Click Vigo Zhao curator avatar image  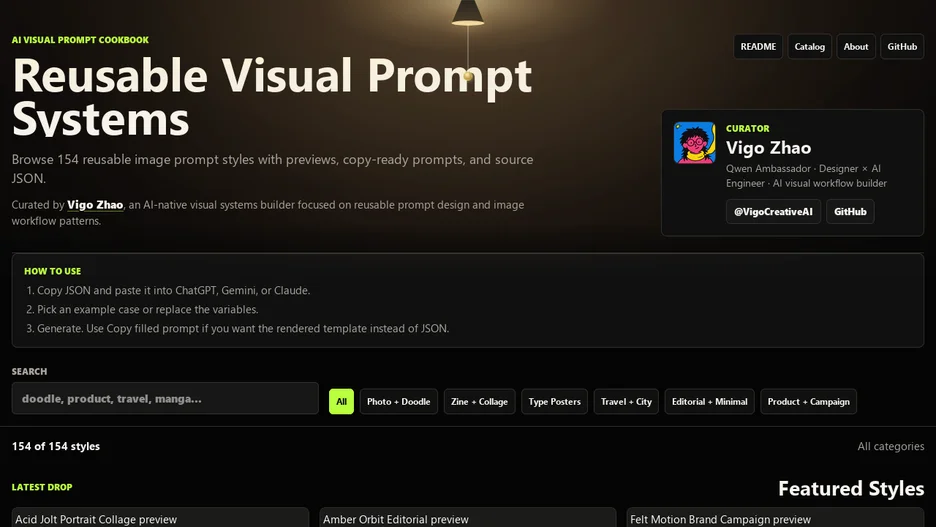pyautogui.click(x=694, y=143)
